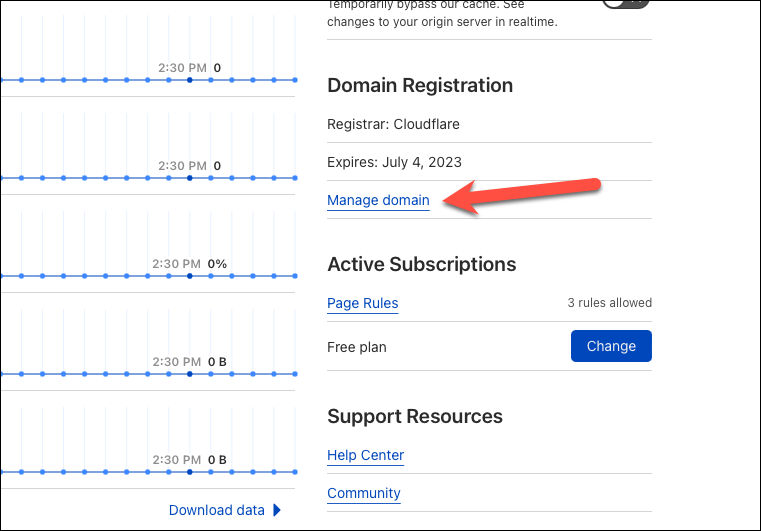761x531 pixels.
Task: Click the Change plan button
Action: click(611, 346)
